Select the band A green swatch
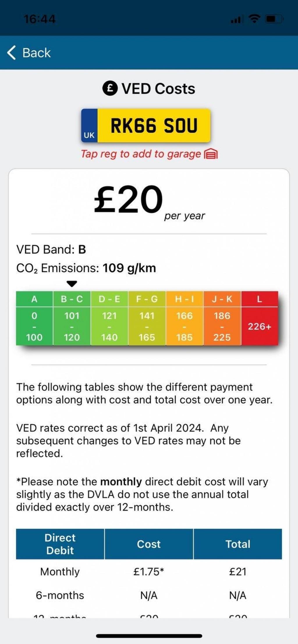 click(x=34, y=318)
